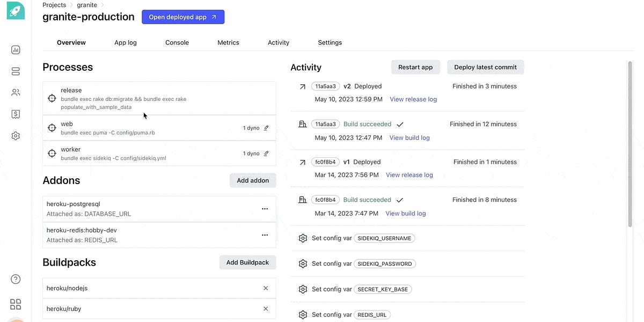Click the help question mark icon
The image size is (644, 322).
click(16, 279)
